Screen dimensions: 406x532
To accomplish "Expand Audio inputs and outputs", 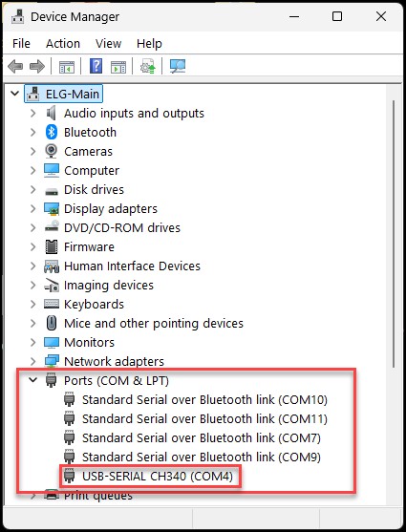I will (x=32, y=113).
